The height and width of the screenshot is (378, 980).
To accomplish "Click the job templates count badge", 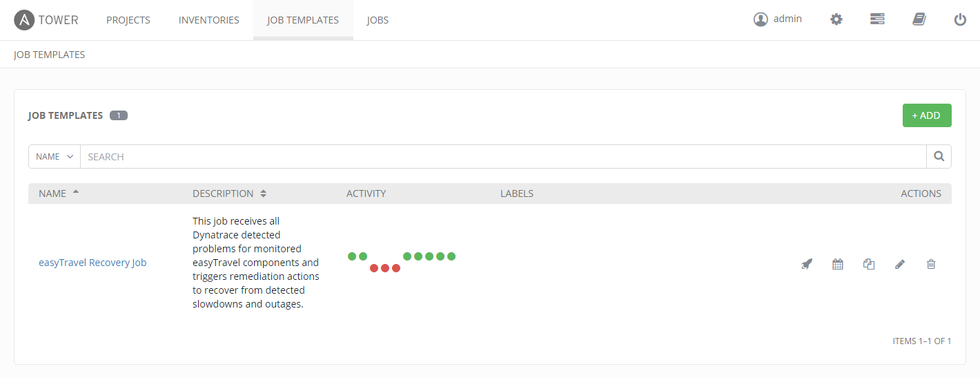I will pos(119,115).
